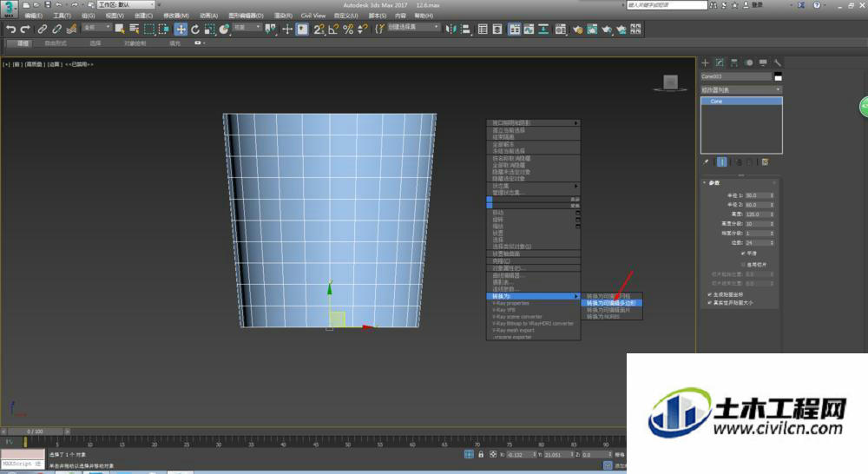Choose 转换为可编辑多边形 in the submenu
This screenshot has height=474, width=868.
[612, 303]
